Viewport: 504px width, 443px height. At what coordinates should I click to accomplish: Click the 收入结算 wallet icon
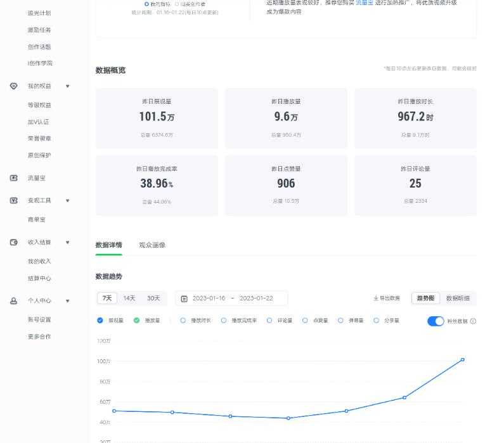(13, 242)
